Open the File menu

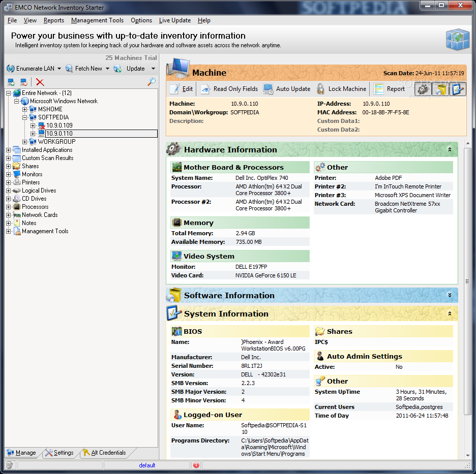(12, 20)
